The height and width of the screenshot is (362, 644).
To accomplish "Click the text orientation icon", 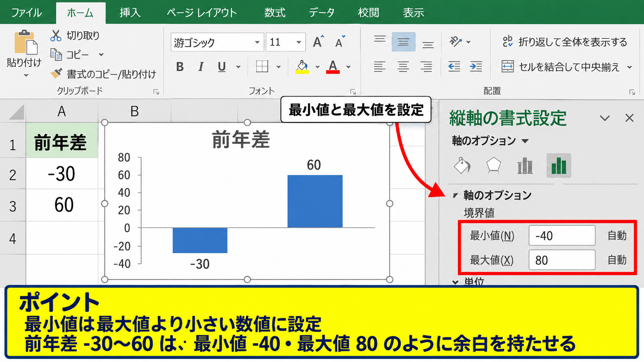I will [456, 42].
